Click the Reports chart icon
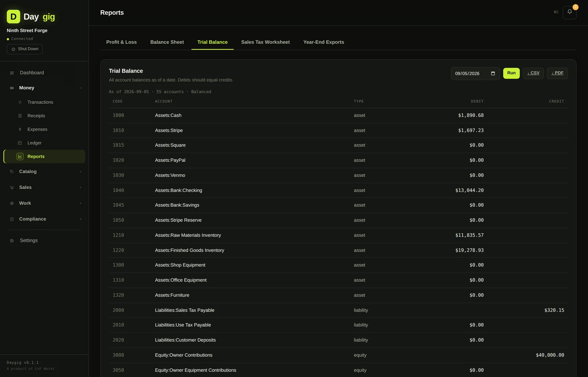 20,156
